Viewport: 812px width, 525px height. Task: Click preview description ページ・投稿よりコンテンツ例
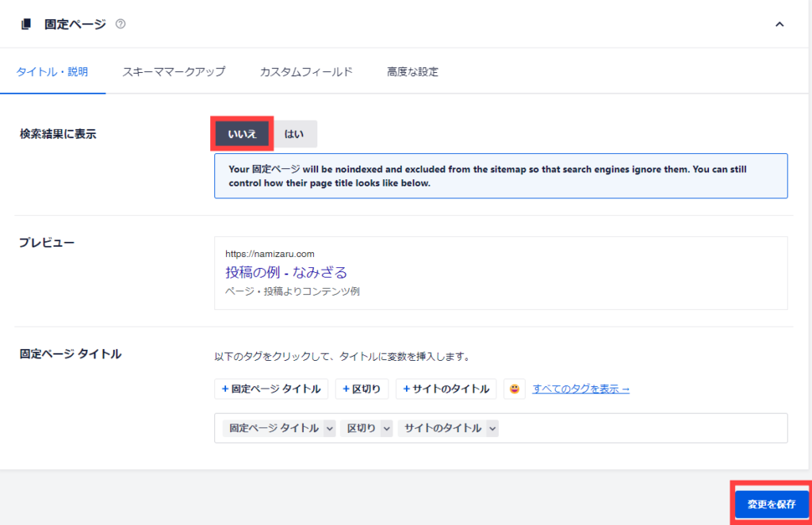[292, 292]
